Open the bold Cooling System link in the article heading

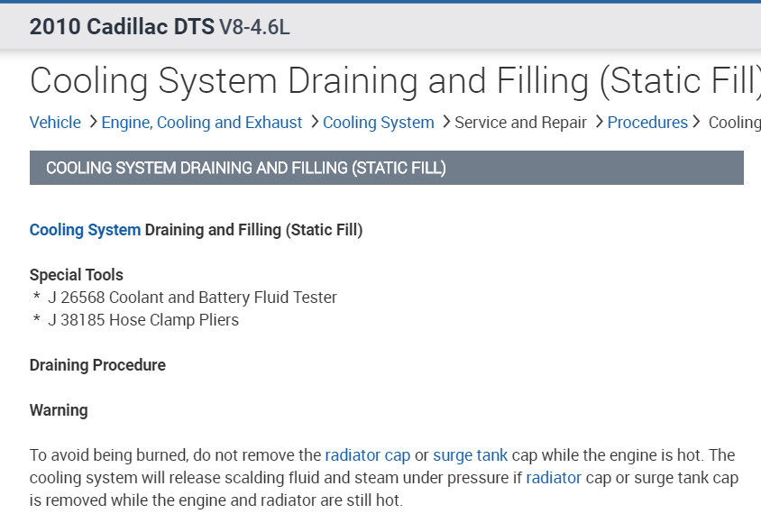click(x=85, y=230)
